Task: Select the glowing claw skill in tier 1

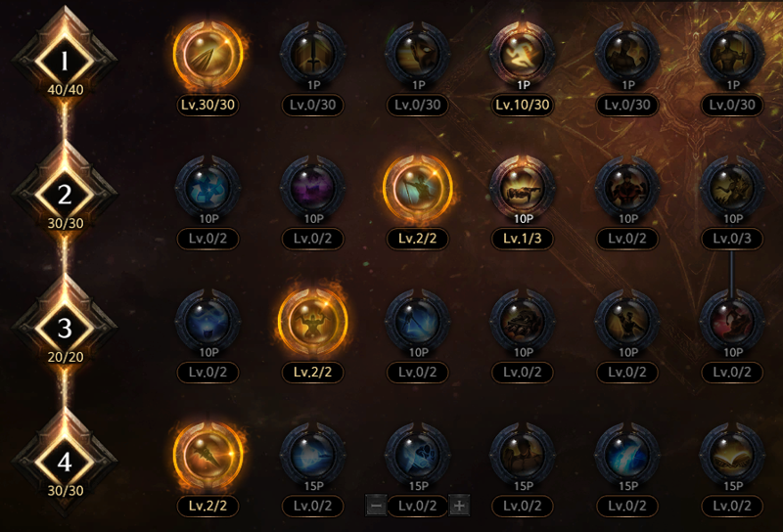Action: [x=207, y=54]
